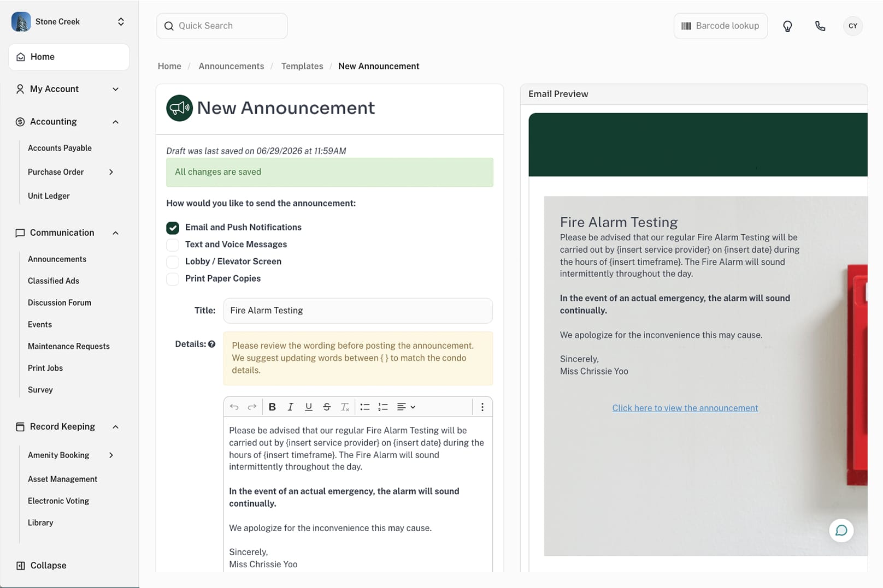This screenshot has width=883, height=588.
Task: Click Home in the breadcrumb
Action: pyautogui.click(x=169, y=66)
